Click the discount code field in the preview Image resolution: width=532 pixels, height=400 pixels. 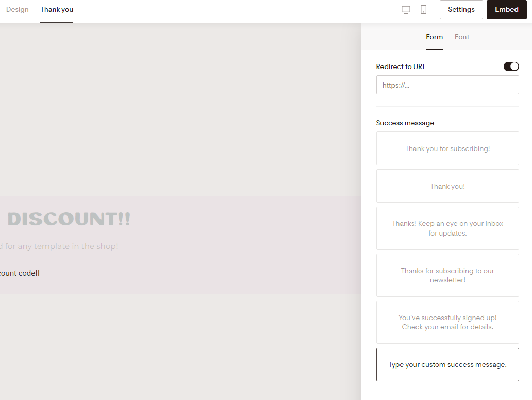[x=111, y=273]
